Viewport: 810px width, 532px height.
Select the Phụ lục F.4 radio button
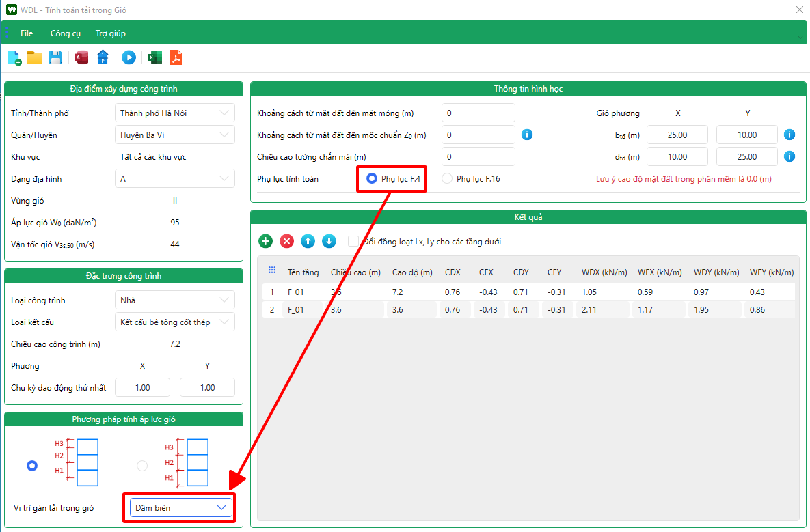[371, 178]
